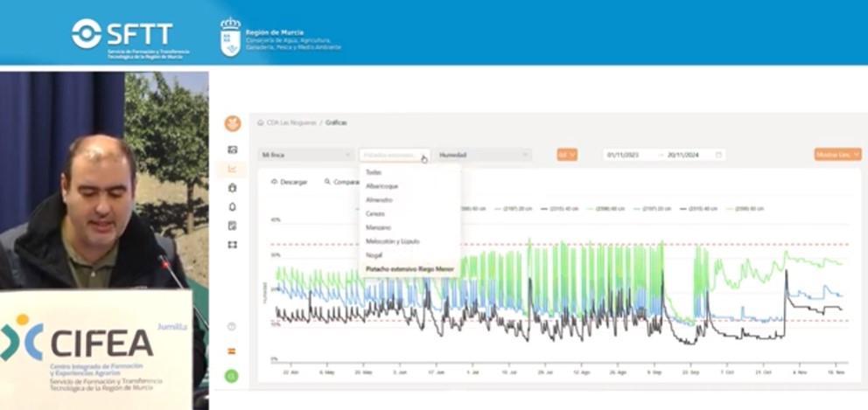
Task: Click the Comparar button
Action: tap(340, 182)
